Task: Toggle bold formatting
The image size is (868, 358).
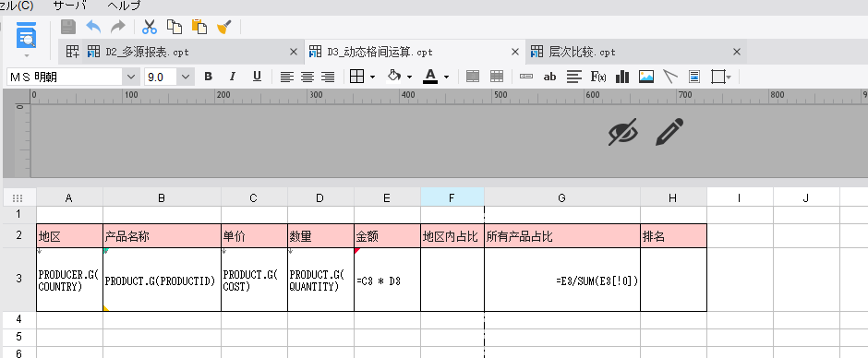Action: tap(208, 77)
